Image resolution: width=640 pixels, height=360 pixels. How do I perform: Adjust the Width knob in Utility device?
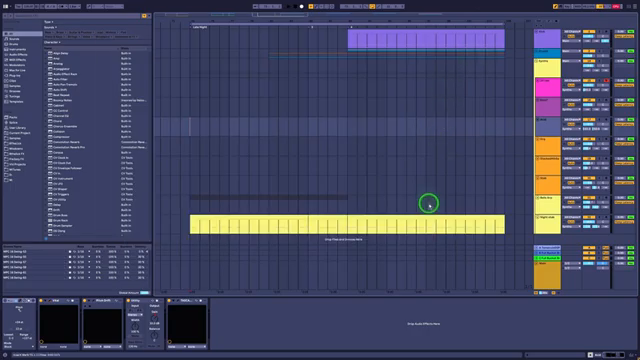[x=135, y=327]
